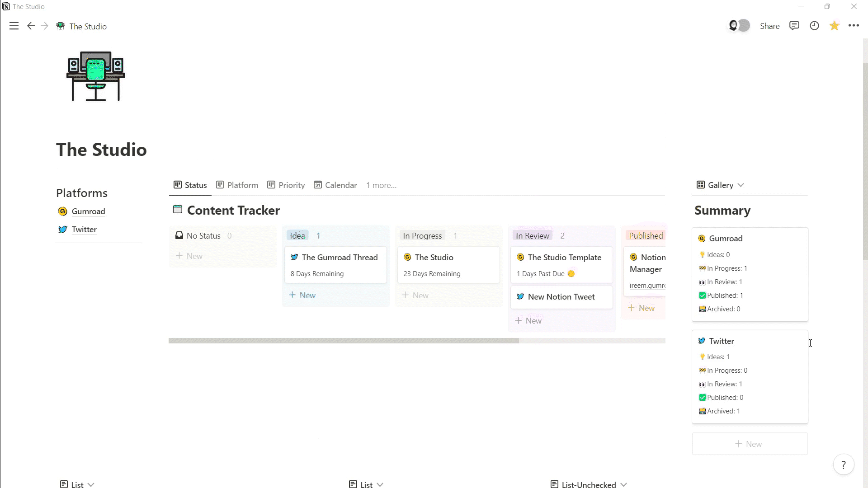The width and height of the screenshot is (868, 488).
Task: Open the Gallery view dropdown
Action: point(720,185)
